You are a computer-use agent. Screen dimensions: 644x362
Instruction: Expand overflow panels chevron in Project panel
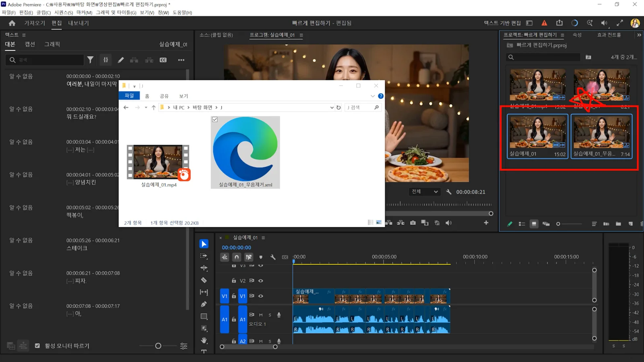coord(639,35)
